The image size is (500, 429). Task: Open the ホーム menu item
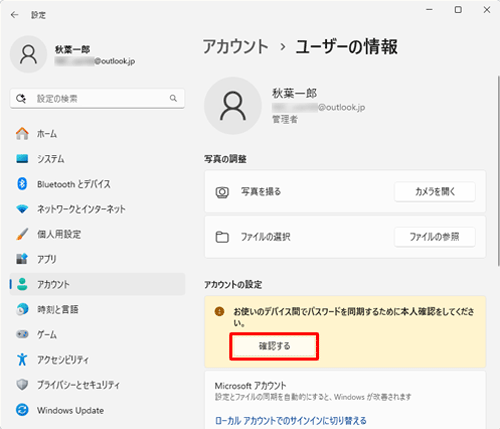pos(97,134)
